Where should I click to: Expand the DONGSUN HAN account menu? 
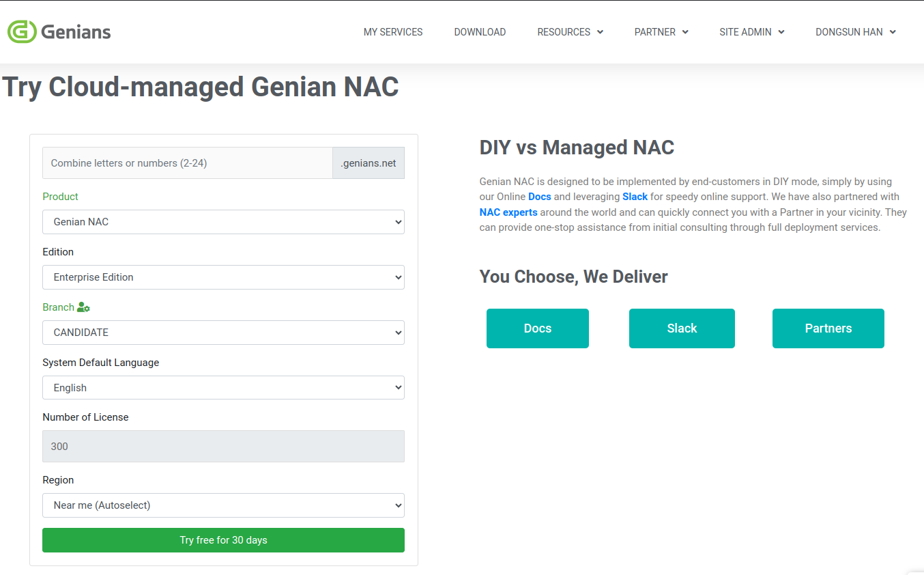pyautogui.click(x=855, y=31)
